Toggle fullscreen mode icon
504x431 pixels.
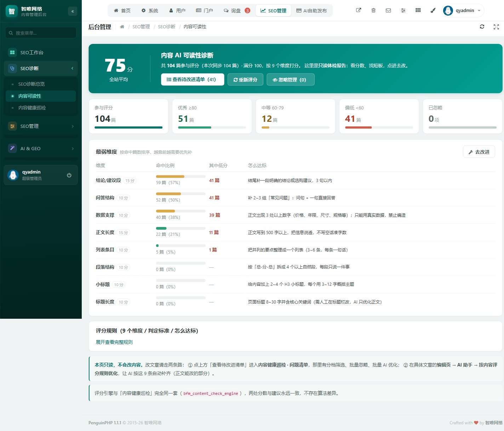(496, 27)
